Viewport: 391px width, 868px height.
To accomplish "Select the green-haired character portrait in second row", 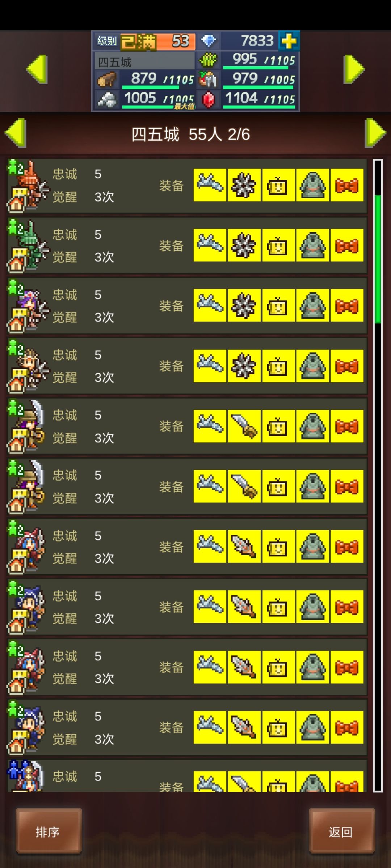I will click(x=28, y=246).
